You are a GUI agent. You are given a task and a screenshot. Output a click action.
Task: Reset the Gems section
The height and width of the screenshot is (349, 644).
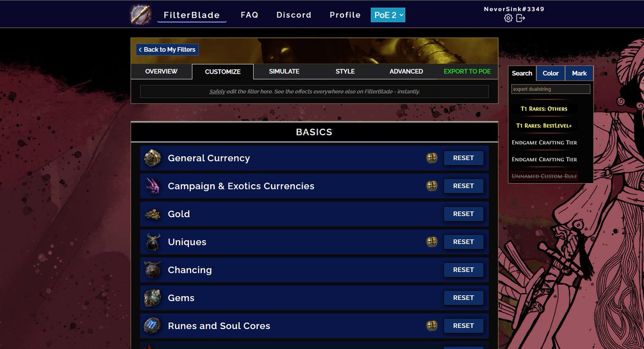coord(464,297)
